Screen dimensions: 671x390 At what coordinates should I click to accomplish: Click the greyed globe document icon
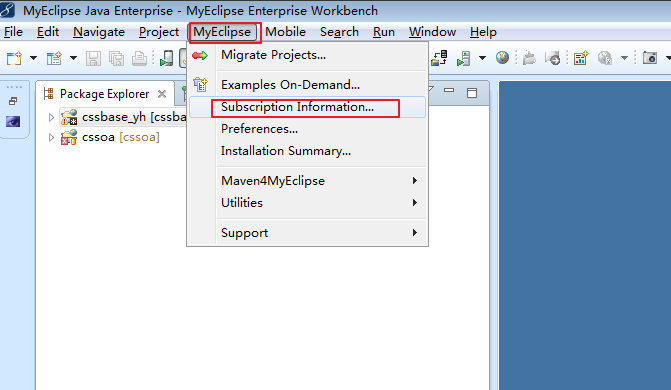[x=605, y=58]
